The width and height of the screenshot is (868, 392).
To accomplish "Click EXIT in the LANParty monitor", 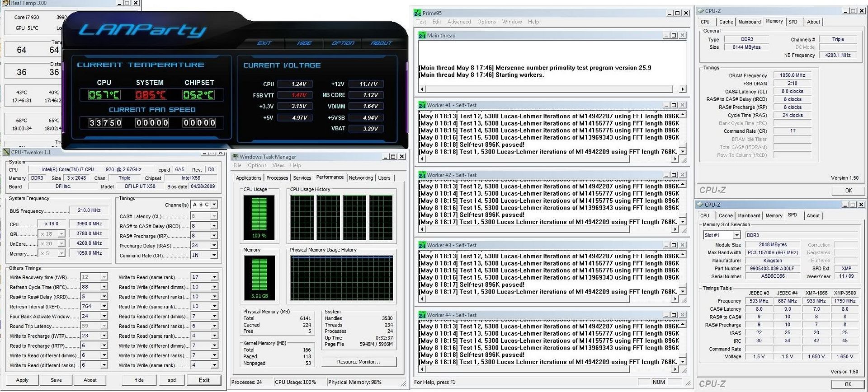I will (x=264, y=43).
